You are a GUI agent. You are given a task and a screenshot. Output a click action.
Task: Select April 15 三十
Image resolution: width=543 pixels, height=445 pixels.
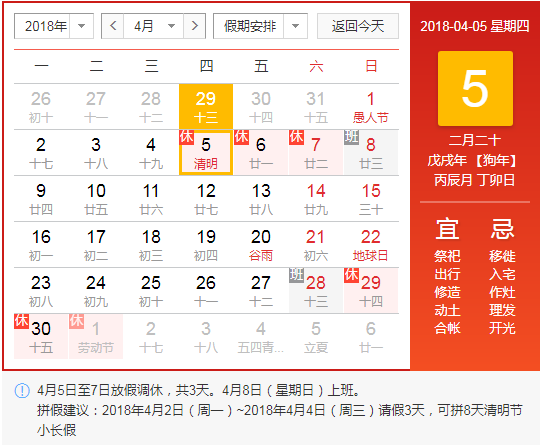[371, 199]
